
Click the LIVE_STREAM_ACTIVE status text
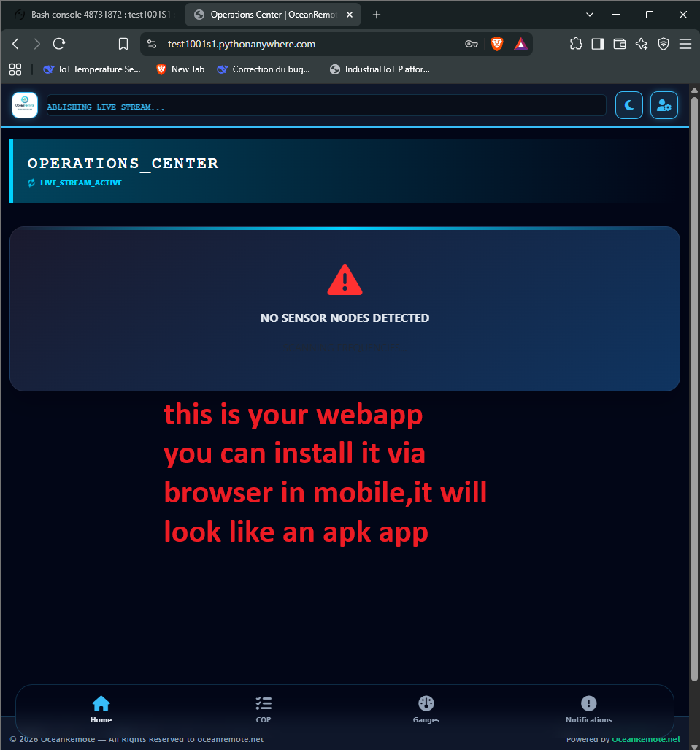tap(81, 183)
